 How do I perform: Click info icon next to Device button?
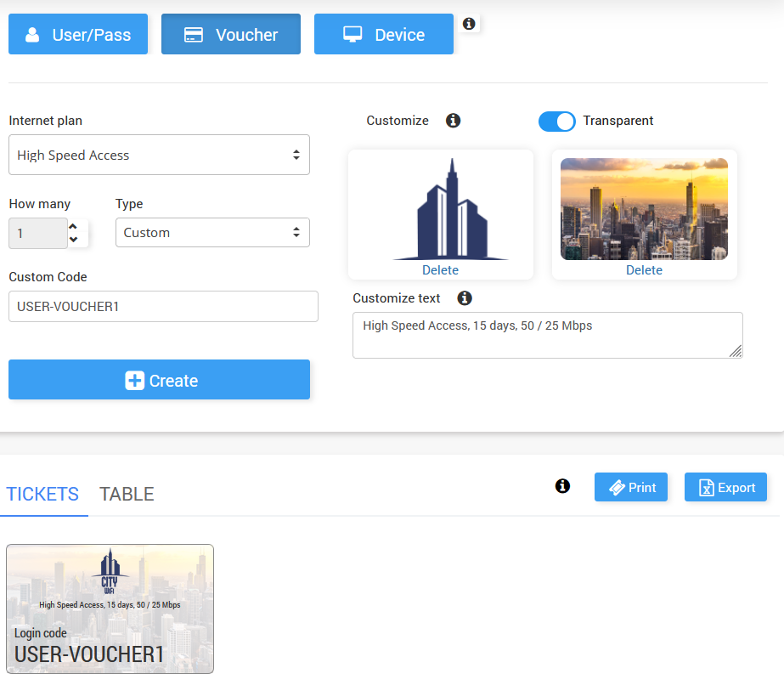click(x=469, y=24)
